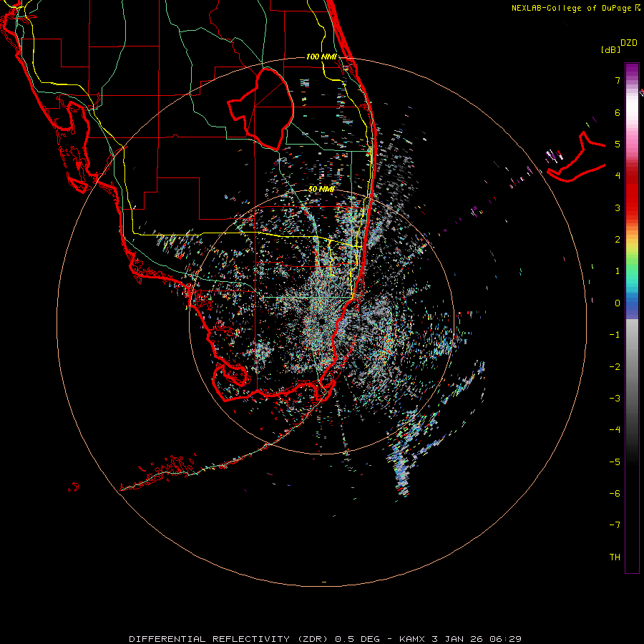Click the 3 value on color scale
This screenshot has width=644, height=644.
618,208
